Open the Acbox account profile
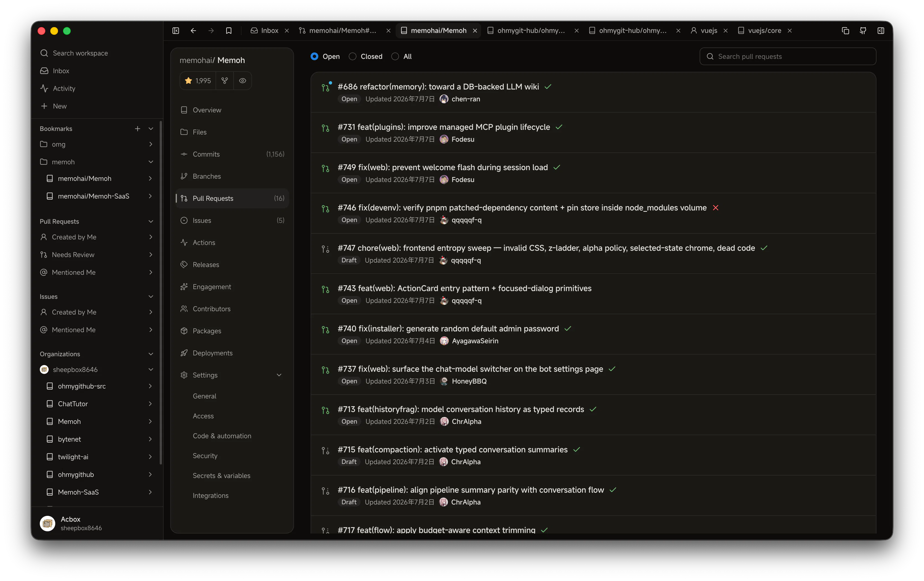This screenshot has height=581, width=924. (x=98, y=523)
